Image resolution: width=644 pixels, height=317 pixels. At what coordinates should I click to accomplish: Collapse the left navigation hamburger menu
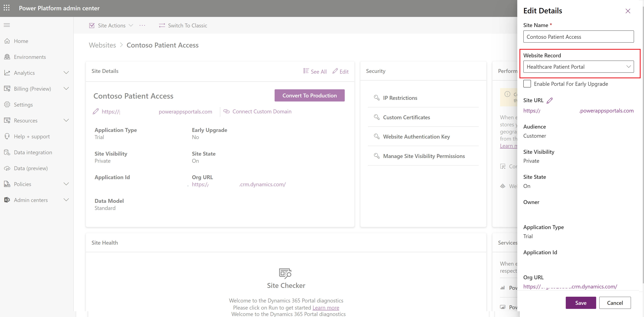(x=7, y=25)
